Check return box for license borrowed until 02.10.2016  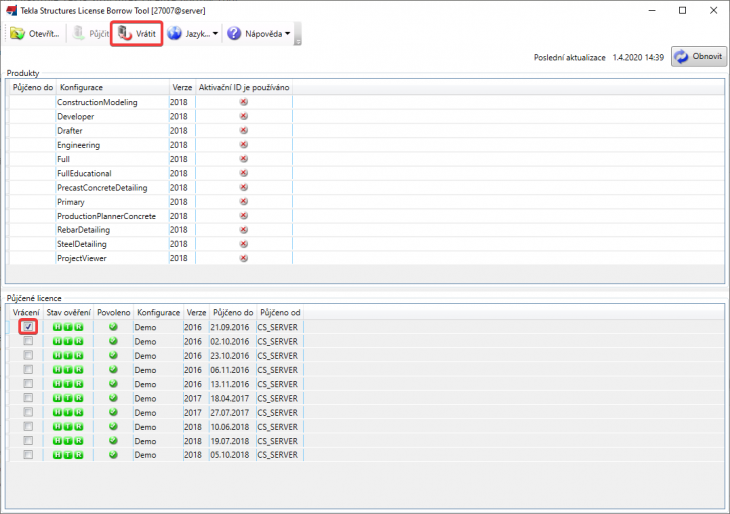point(29,341)
